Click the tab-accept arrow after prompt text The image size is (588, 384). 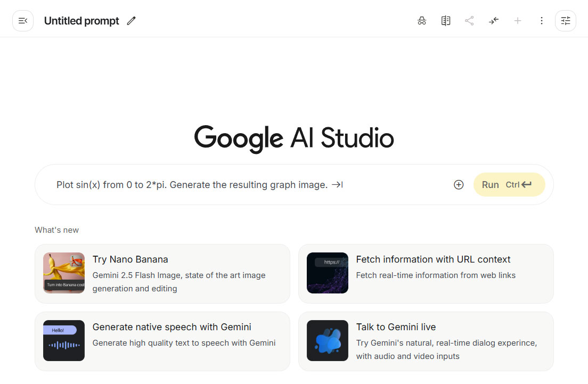tap(337, 185)
